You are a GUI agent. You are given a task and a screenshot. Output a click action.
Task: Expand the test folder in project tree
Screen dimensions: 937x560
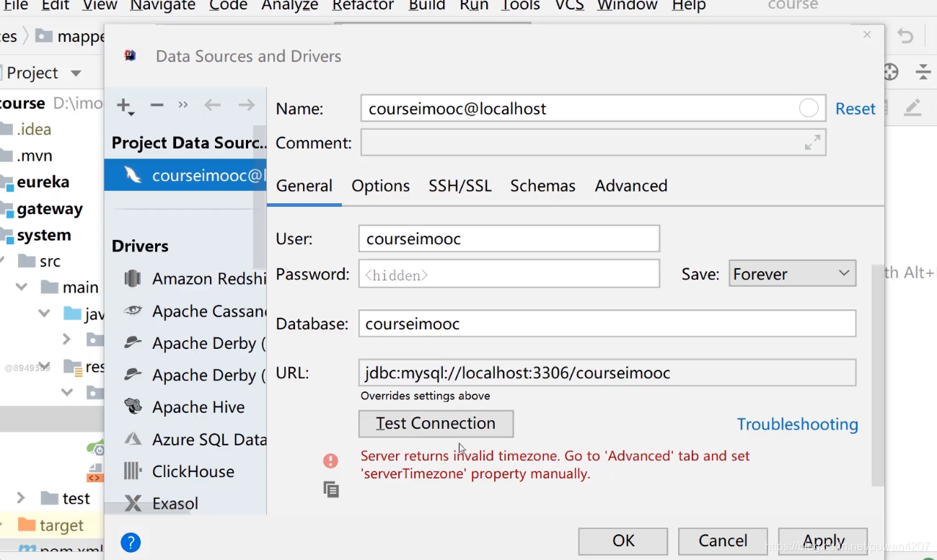(21, 498)
